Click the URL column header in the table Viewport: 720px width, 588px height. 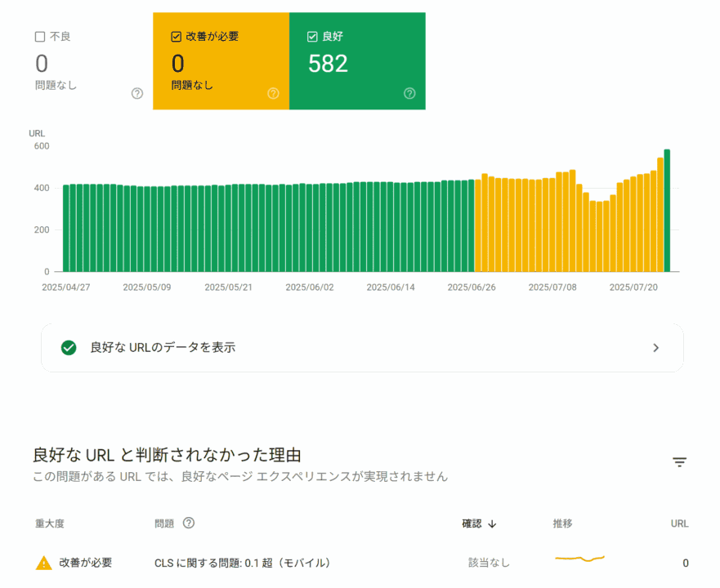coord(680,523)
